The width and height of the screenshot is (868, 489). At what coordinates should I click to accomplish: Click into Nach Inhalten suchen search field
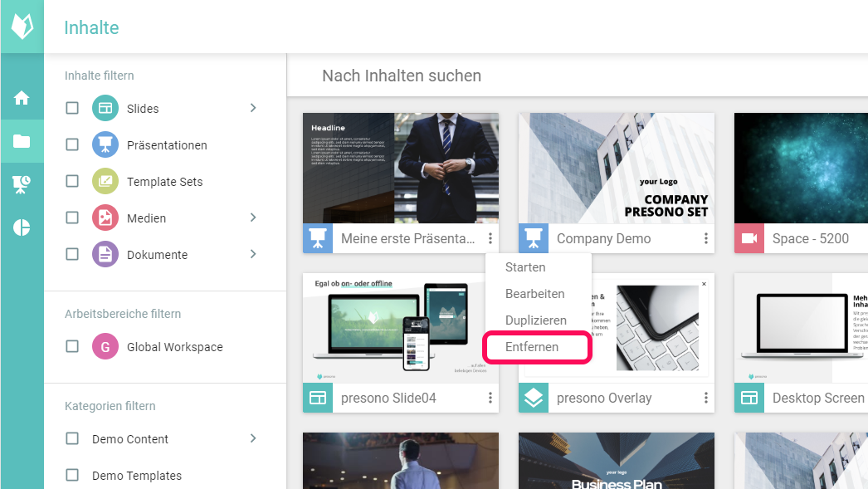pyautogui.click(x=578, y=76)
